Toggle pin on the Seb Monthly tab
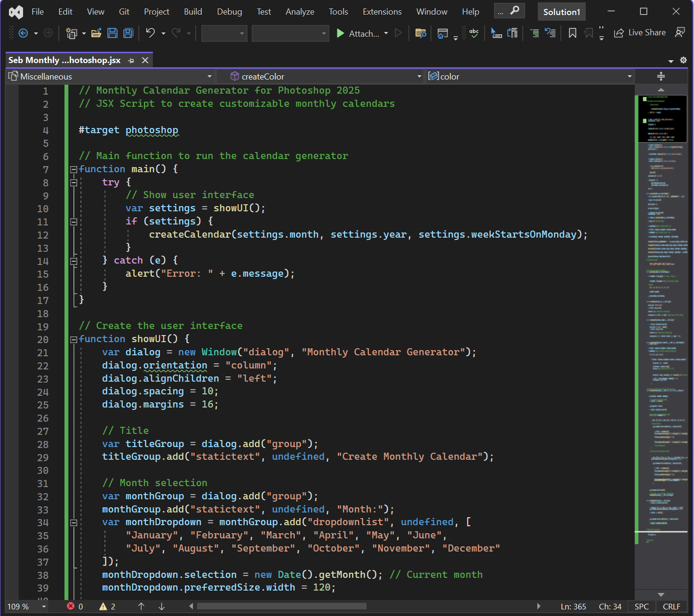The width and height of the screenshot is (694, 616). tap(131, 61)
